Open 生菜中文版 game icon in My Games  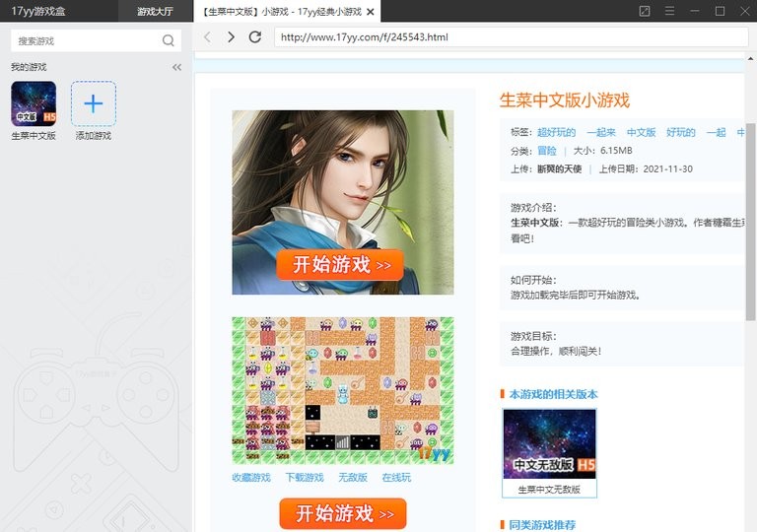tap(34, 103)
